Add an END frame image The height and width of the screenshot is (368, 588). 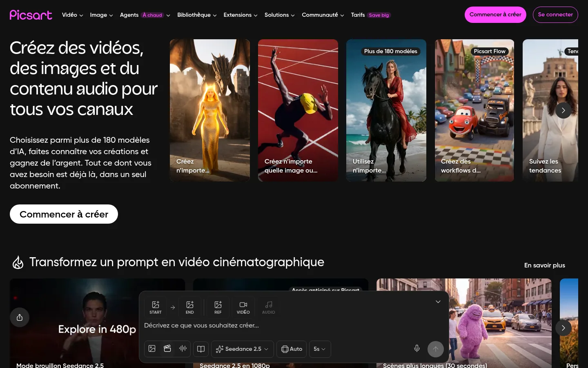(x=190, y=307)
